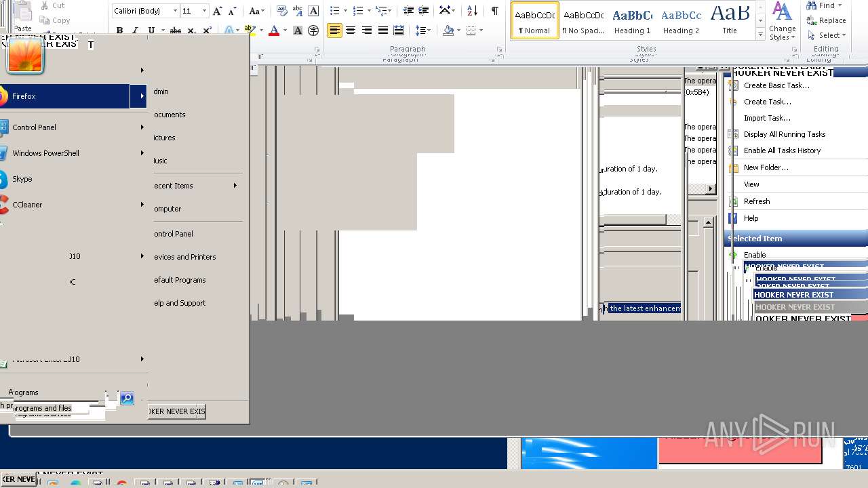Sort the selected text
868x488 pixels.
[x=473, y=11]
